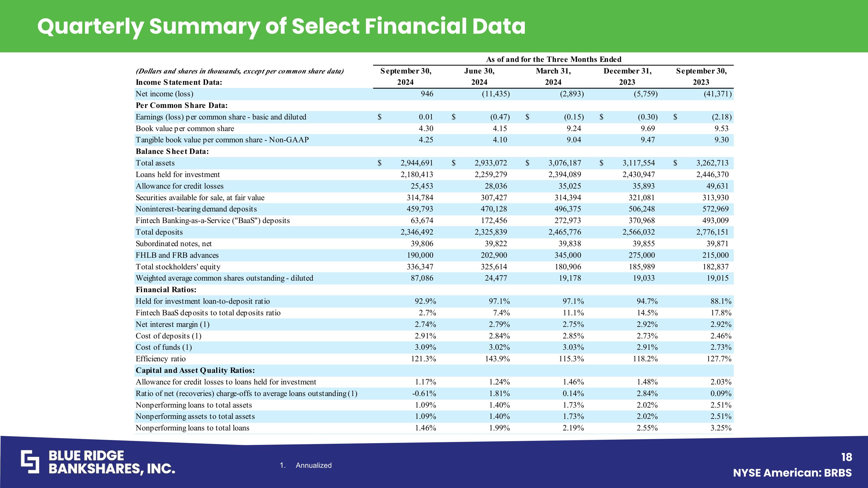Select Financial Ratios section heading
Image resolution: width=868 pixels, height=488 pixels.
[166, 290]
